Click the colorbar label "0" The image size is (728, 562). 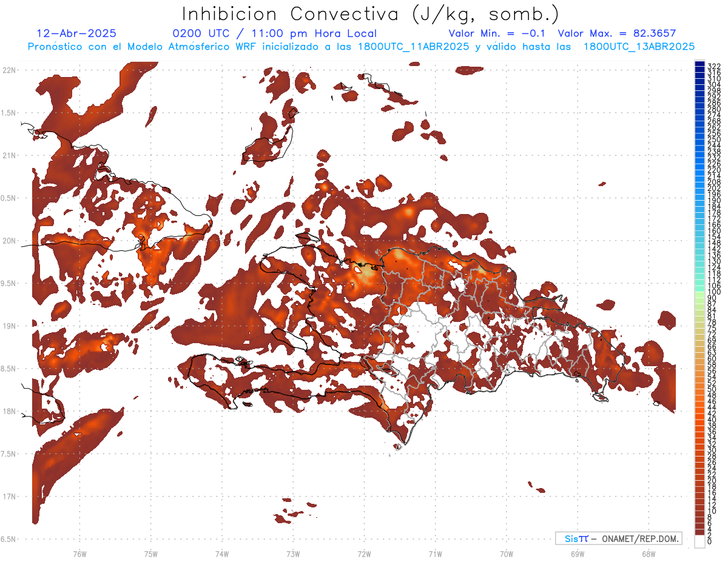point(710,541)
